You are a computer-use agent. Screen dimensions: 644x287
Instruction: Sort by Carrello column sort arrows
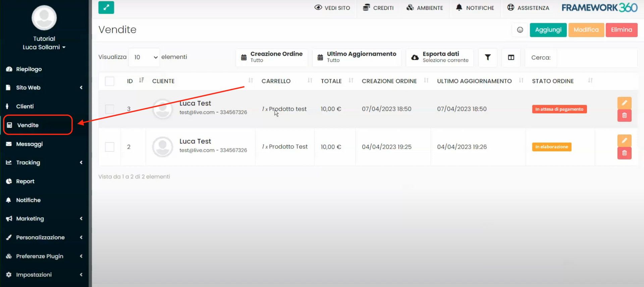(x=310, y=81)
